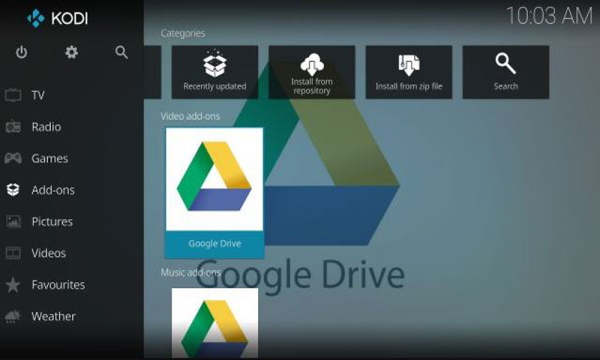Image resolution: width=600 pixels, height=360 pixels.
Task: Click the partially visible leftmost category tile
Action: (152, 72)
